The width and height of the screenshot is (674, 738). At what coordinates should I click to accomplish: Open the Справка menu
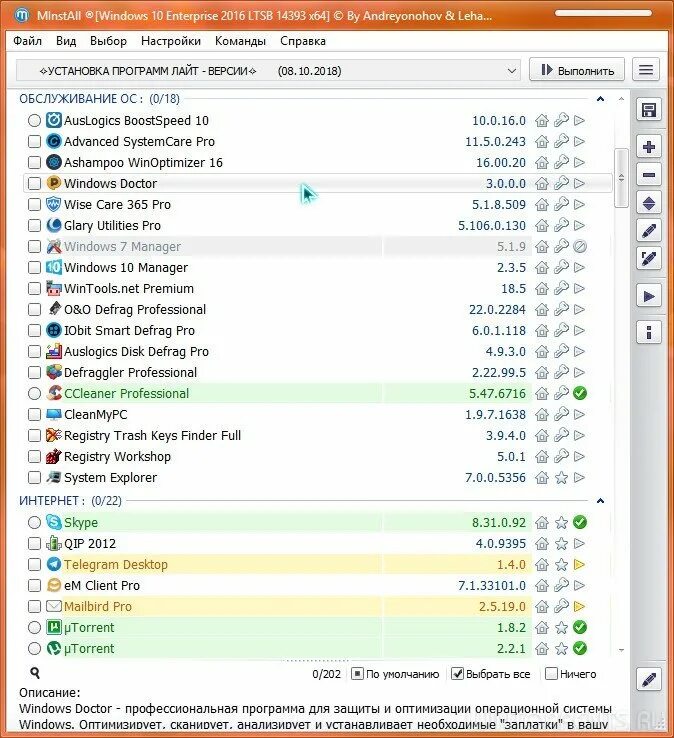(x=303, y=41)
